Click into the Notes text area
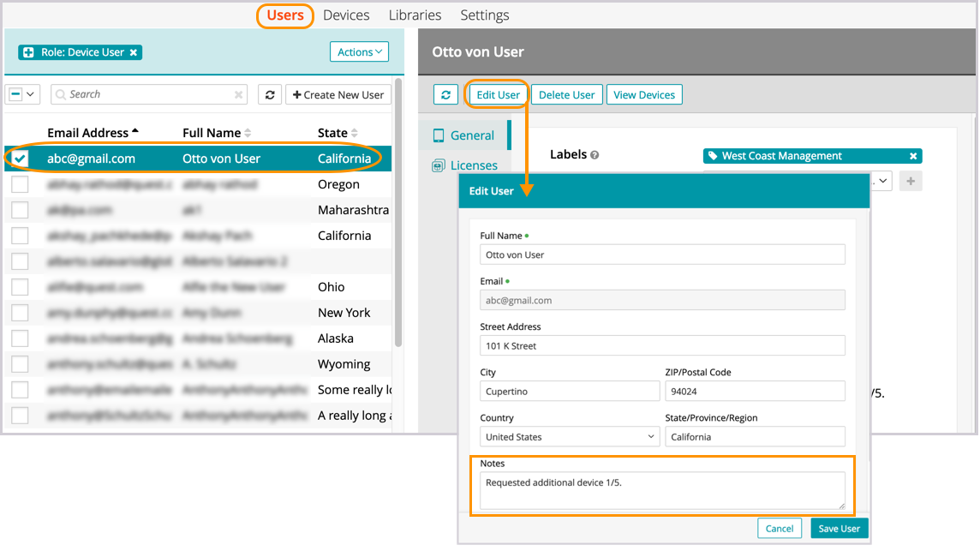980x551 pixels. [661, 490]
